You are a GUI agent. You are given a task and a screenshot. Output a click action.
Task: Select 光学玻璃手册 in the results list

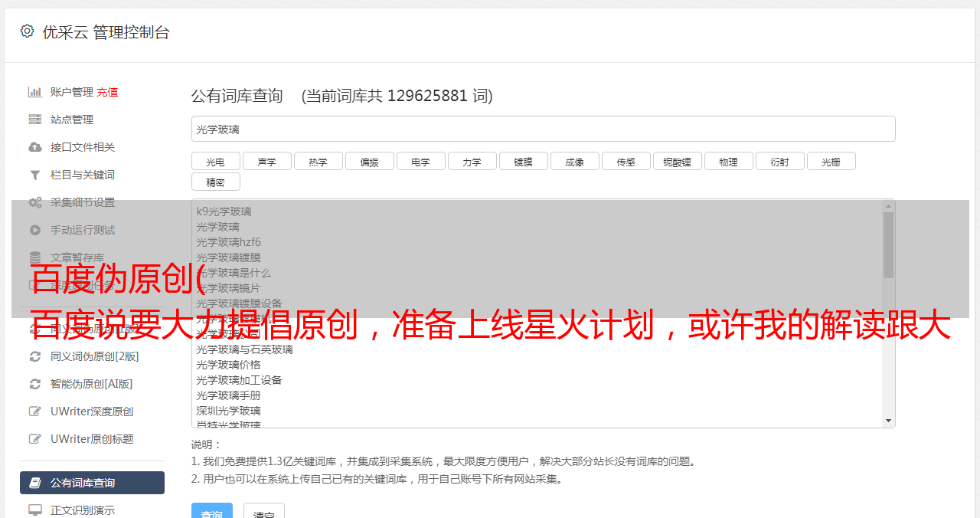pyautogui.click(x=228, y=395)
